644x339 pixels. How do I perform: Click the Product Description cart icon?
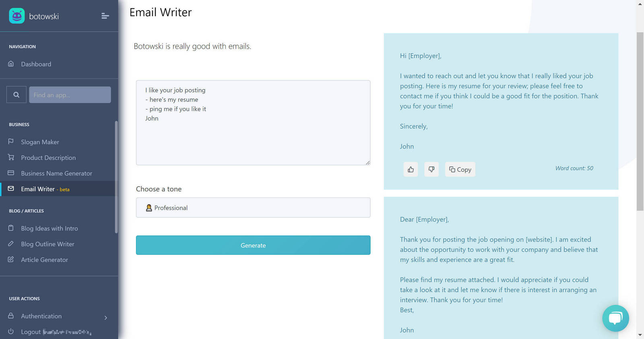(11, 157)
